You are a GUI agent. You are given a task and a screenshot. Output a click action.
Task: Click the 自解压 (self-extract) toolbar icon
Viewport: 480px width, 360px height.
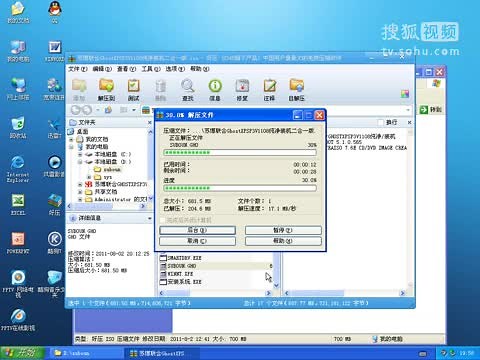click(297, 89)
